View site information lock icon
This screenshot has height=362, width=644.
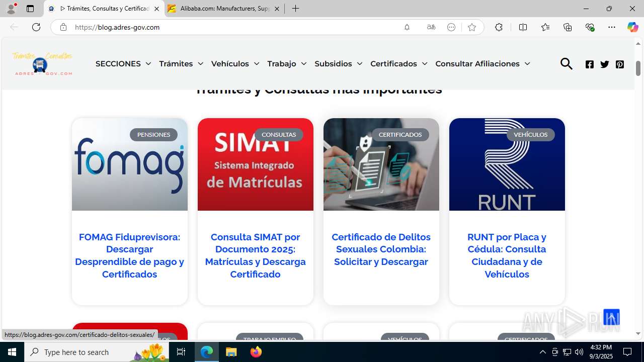click(x=63, y=27)
